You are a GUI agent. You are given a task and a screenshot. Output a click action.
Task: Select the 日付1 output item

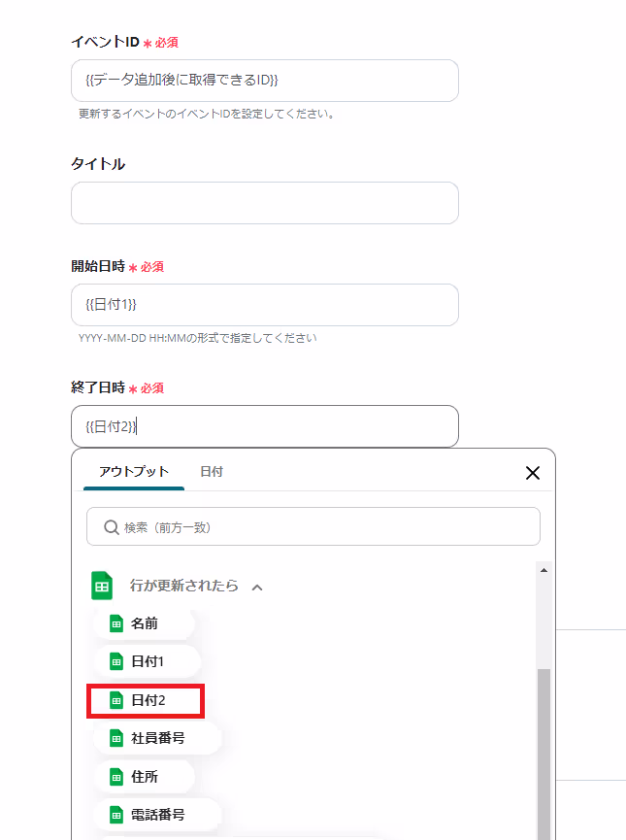[148, 661]
